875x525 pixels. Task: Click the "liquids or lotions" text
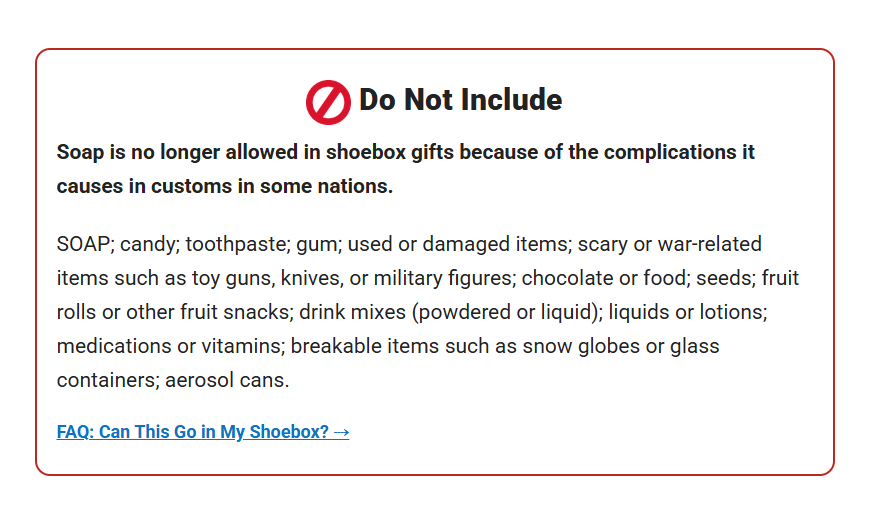point(686,312)
